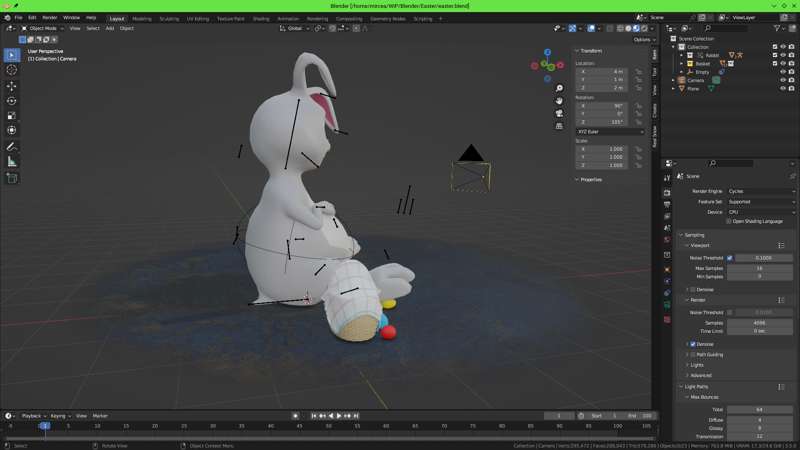
Task: Open the Render Engine dropdown
Action: pyautogui.click(x=760, y=191)
